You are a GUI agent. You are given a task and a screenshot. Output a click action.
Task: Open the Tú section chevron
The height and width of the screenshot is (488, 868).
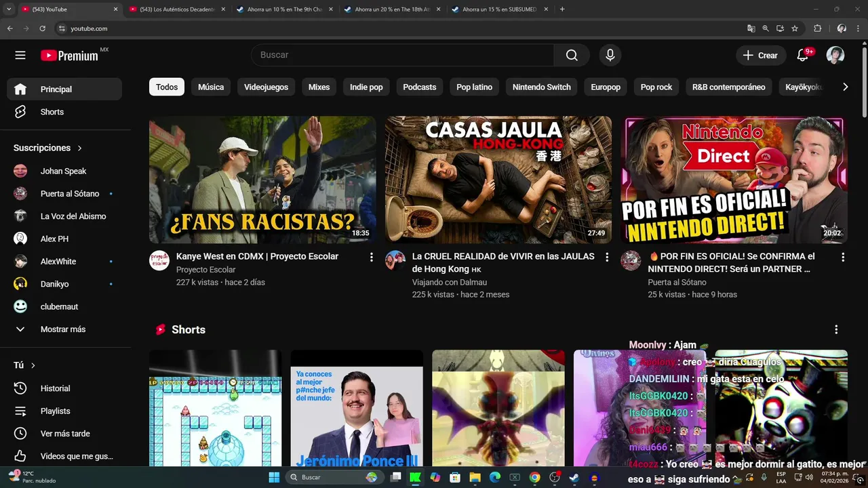coord(33,365)
